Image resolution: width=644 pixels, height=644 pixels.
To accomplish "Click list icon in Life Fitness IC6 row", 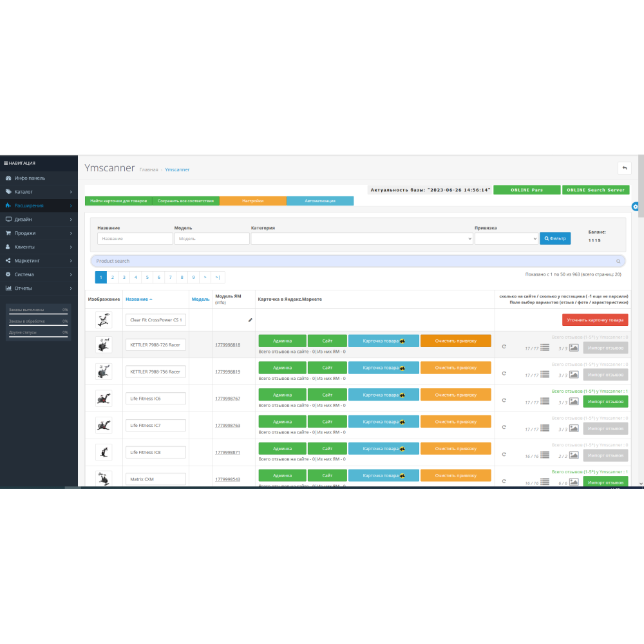I will click(545, 401).
